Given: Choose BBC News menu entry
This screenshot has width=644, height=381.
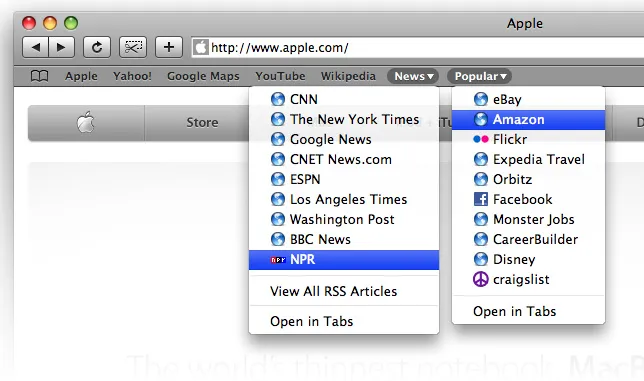Looking at the screenshot, I should click(344, 239).
